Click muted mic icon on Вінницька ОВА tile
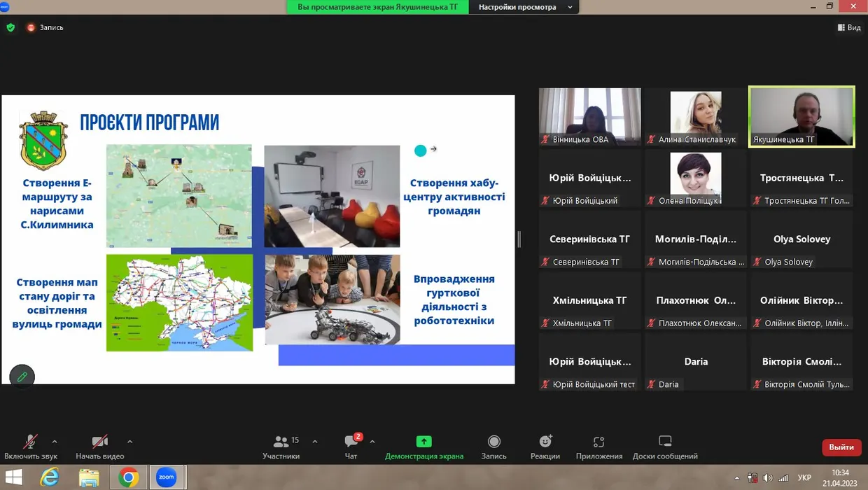The width and height of the screenshot is (868, 490). (x=545, y=139)
